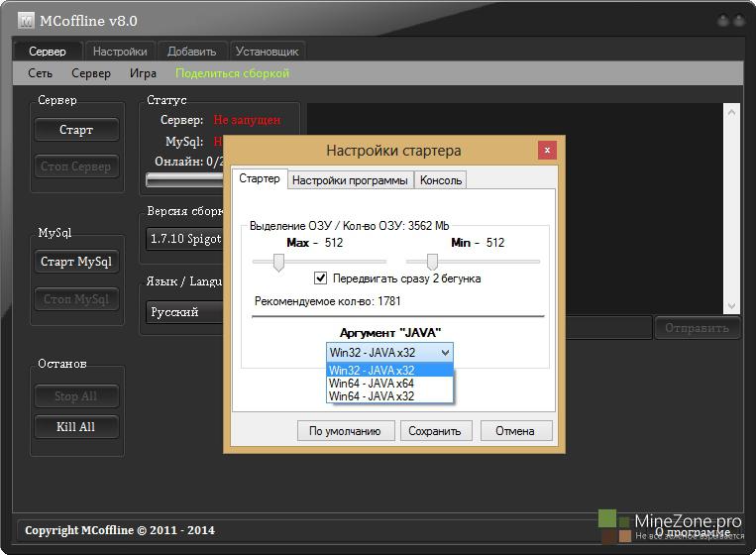Close the Настройки стартера dialog
The height and width of the screenshot is (555, 756).
pyautogui.click(x=547, y=151)
